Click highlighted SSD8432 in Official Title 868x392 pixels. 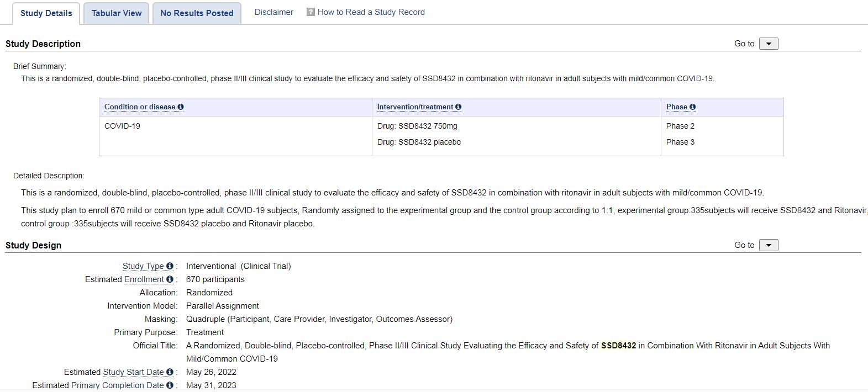click(618, 346)
